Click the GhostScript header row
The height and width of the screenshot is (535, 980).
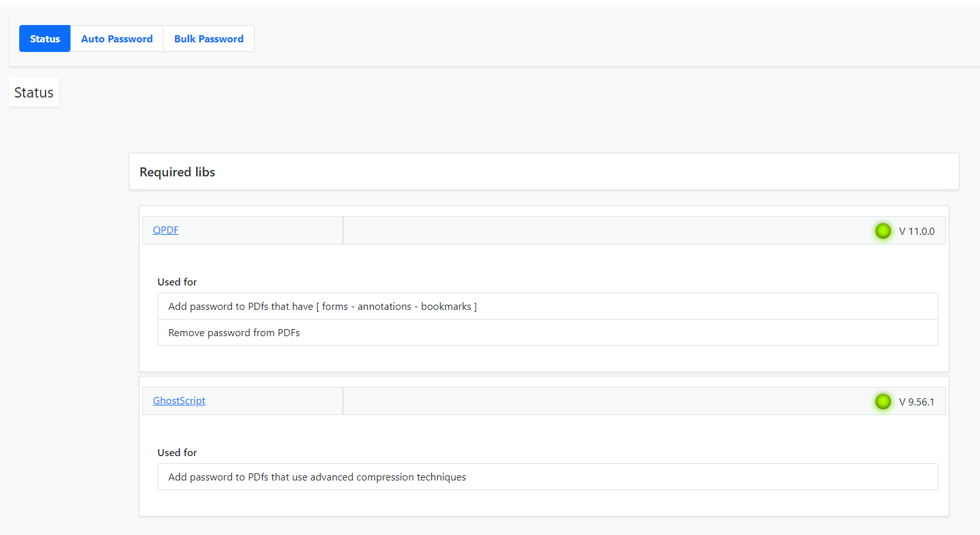(x=545, y=400)
